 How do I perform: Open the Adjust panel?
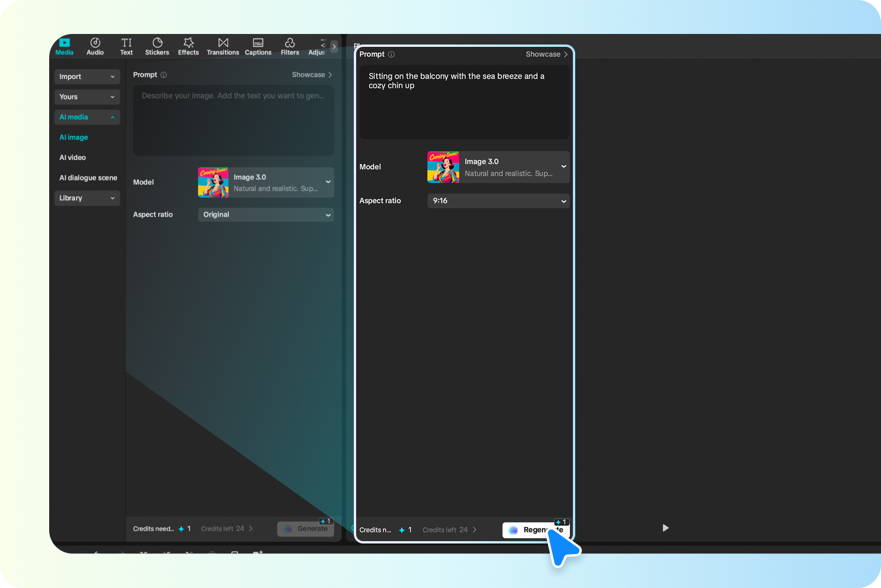317,46
